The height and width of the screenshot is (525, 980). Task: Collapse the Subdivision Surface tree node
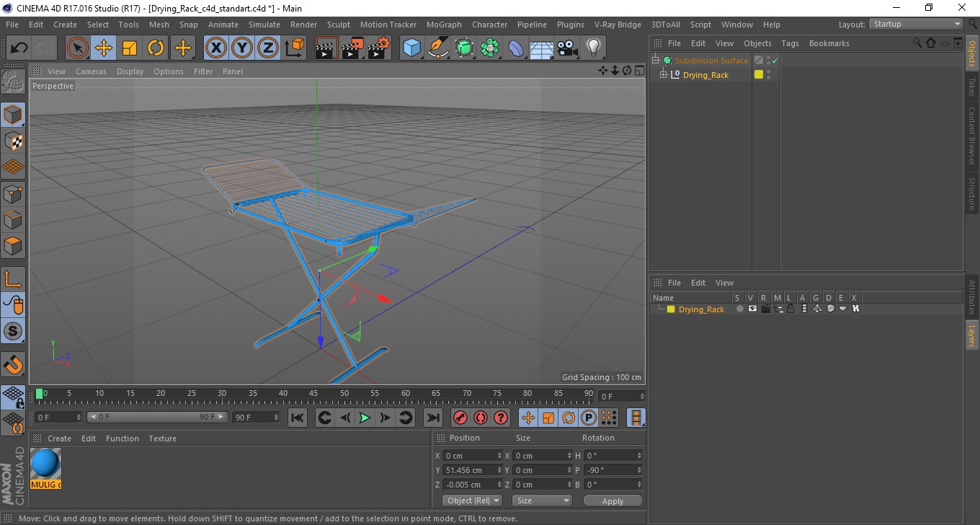(x=656, y=61)
